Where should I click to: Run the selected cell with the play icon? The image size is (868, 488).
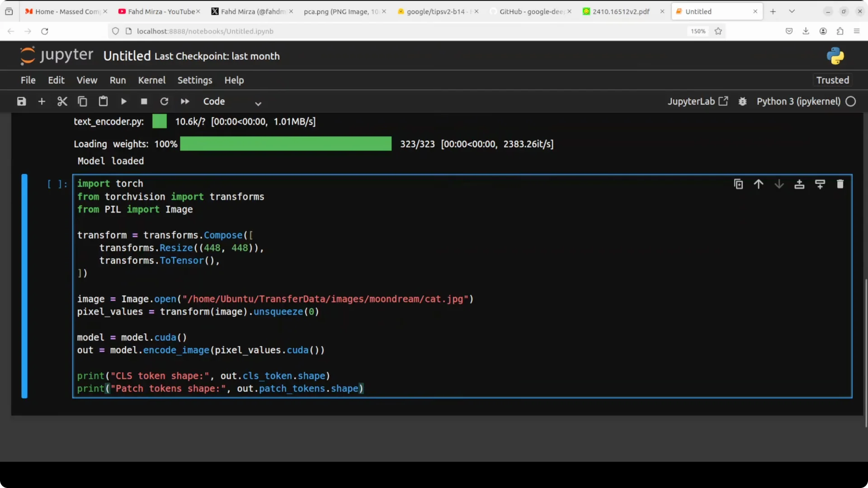click(123, 101)
